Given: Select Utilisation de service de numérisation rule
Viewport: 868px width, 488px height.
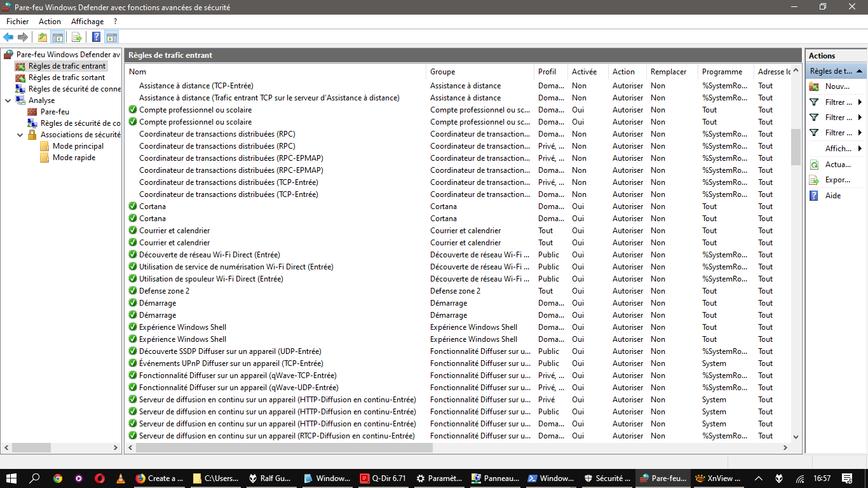Looking at the screenshot, I should [x=236, y=267].
